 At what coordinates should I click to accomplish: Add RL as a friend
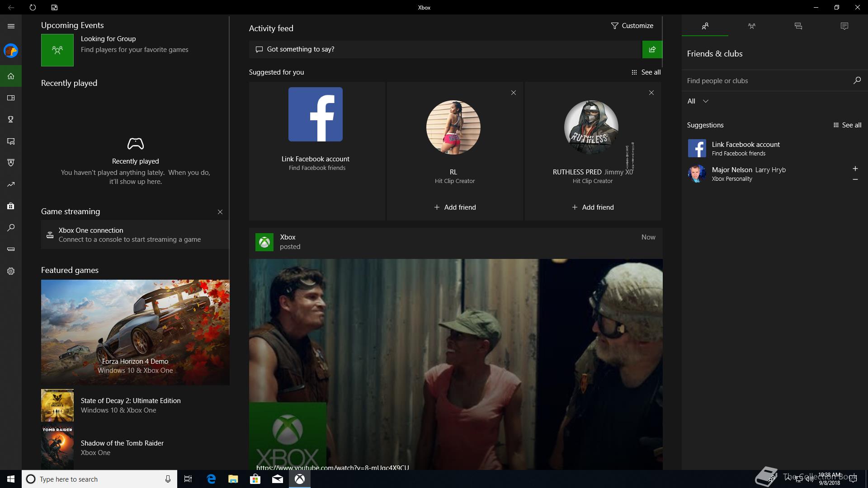(455, 207)
